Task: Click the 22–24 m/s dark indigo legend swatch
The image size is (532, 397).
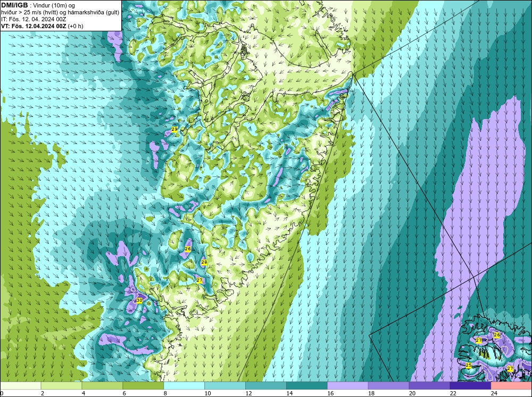Action: coord(470,386)
